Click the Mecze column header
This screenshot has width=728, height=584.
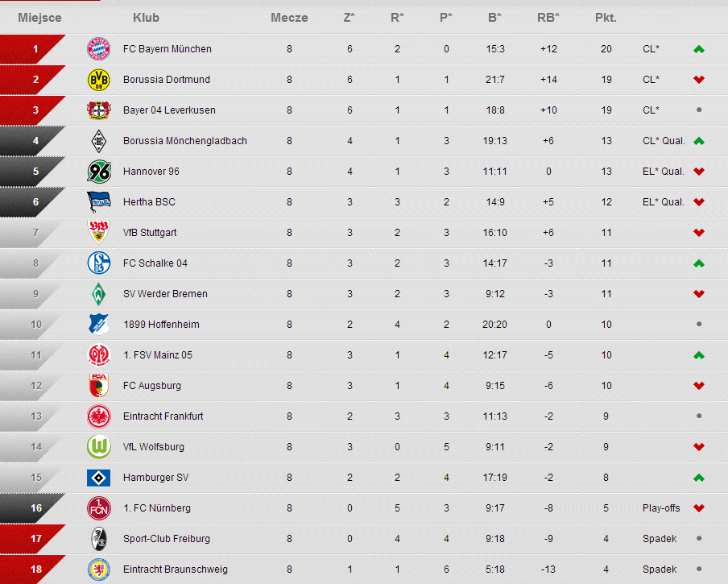[289, 18]
